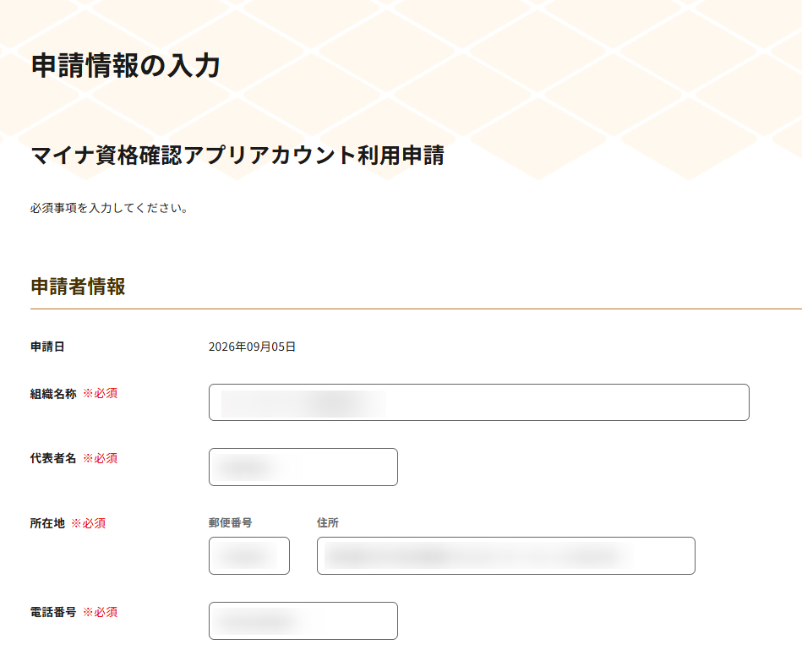The height and width of the screenshot is (672, 802).
Task: Click the 申請日 label
Action: click(x=47, y=347)
